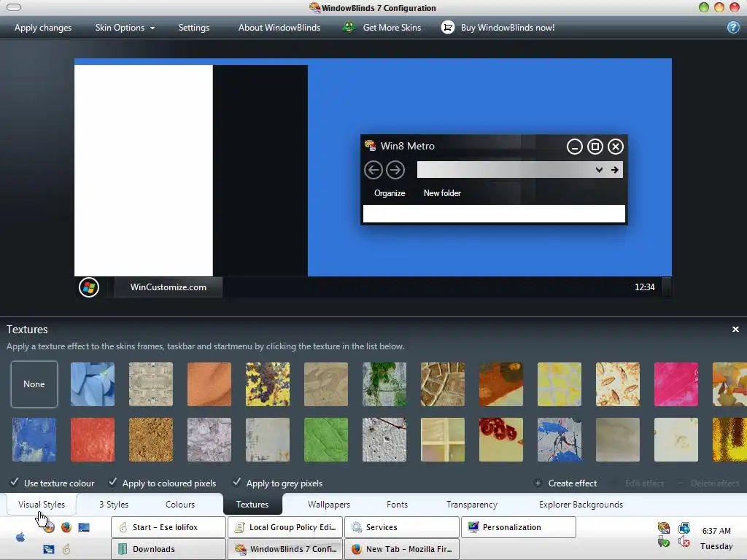The image size is (747, 560).
Task: Click the safely remove hardware tray icon
Action: click(664, 542)
